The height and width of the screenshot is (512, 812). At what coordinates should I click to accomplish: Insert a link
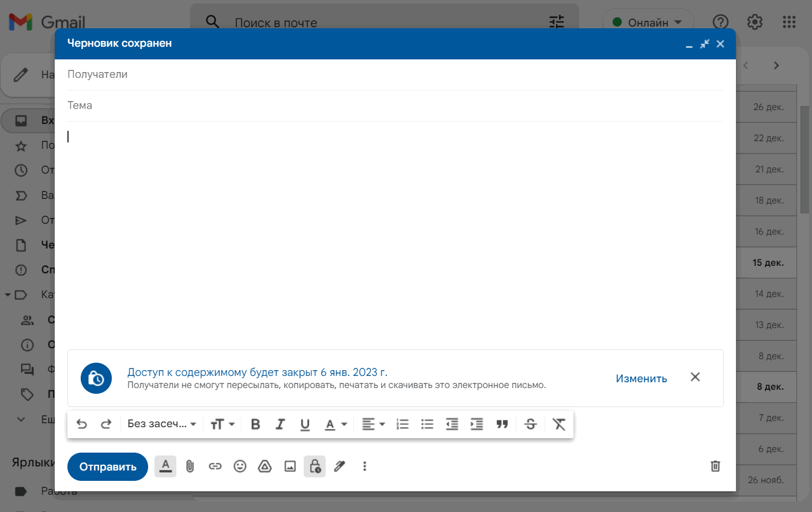(215, 466)
